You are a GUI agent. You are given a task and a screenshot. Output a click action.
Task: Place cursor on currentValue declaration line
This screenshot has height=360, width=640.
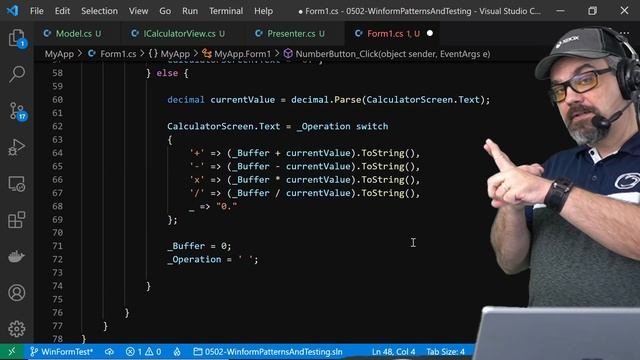pos(328,100)
